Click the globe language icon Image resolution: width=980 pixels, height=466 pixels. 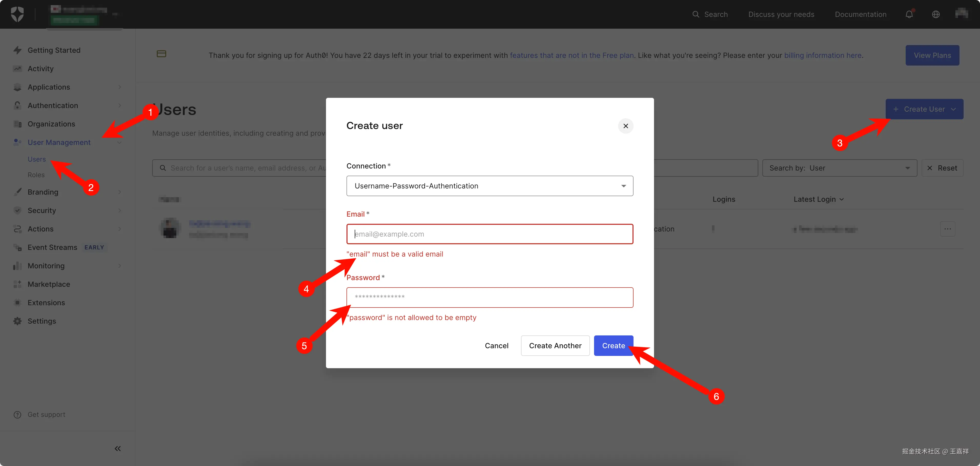[x=935, y=14]
